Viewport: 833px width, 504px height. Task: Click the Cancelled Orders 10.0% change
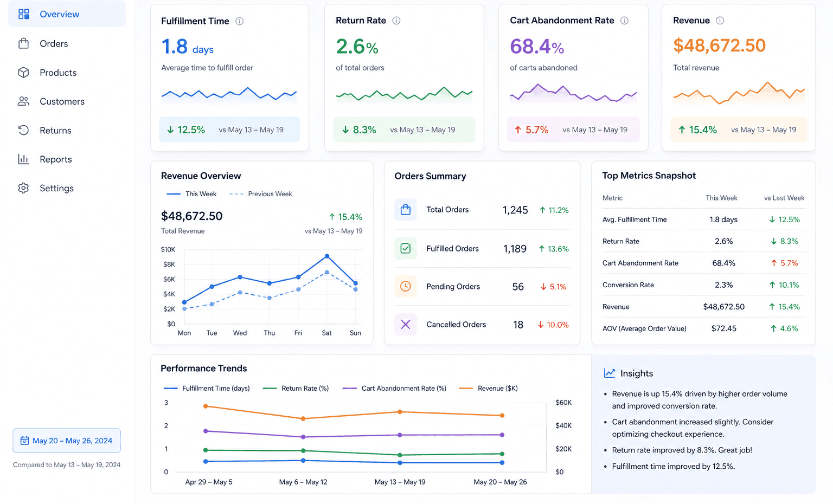point(553,325)
